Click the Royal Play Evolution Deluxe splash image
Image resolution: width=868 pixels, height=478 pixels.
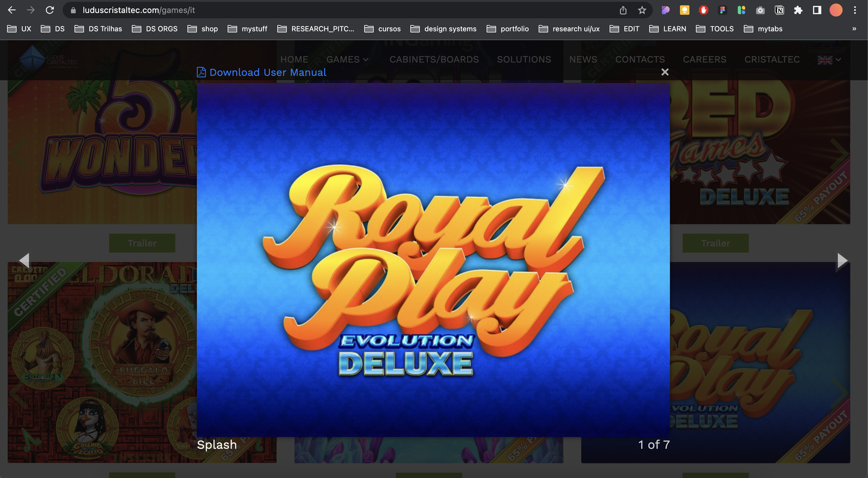[x=433, y=260]
